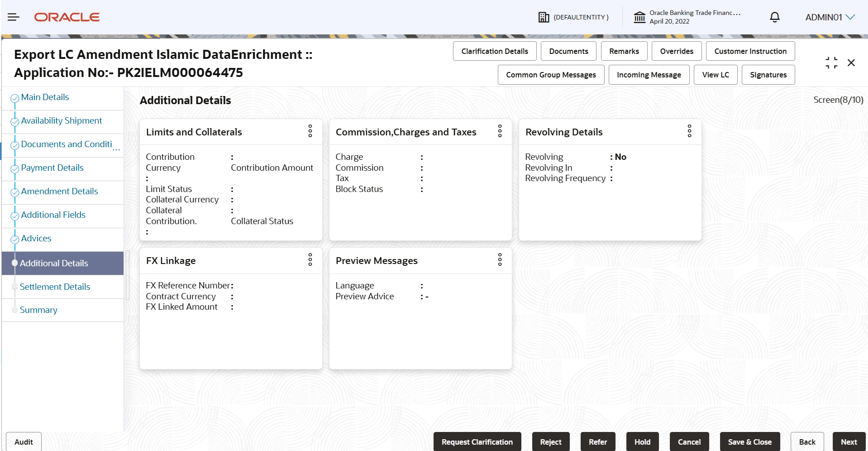Click the Additional Fields step marker icon
This screenshot has width=868, height=451.
[15, 216]
